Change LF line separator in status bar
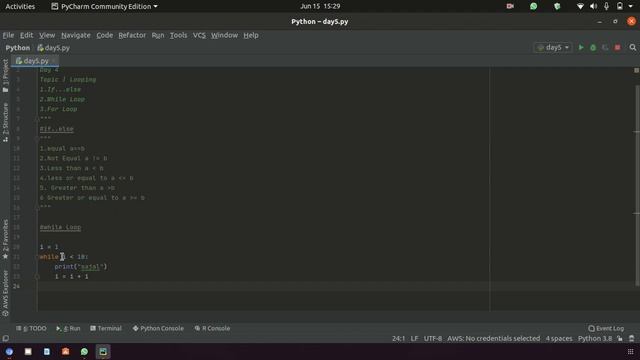The image size is (640, 360). click(x=414, y=338)
